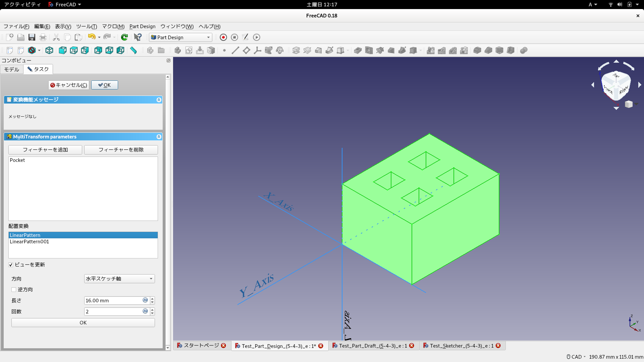644x362 pixels.
Task: Apply a fillet to the model
Action: 477,50
